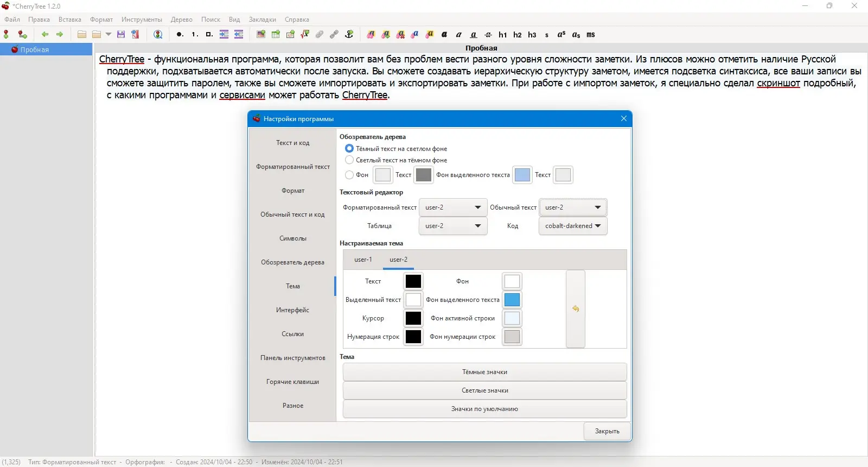Remove text formatting with the red-cross icon
Viewport: 868px width, 467px height.
400,34
